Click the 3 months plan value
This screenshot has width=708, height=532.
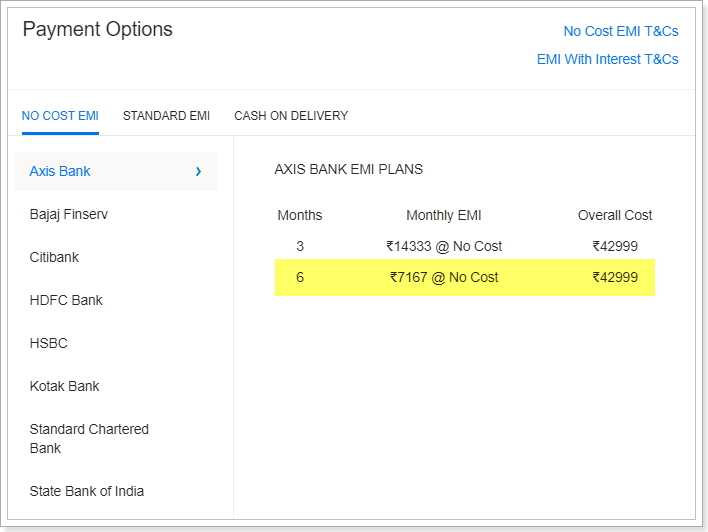pos(300,246)
